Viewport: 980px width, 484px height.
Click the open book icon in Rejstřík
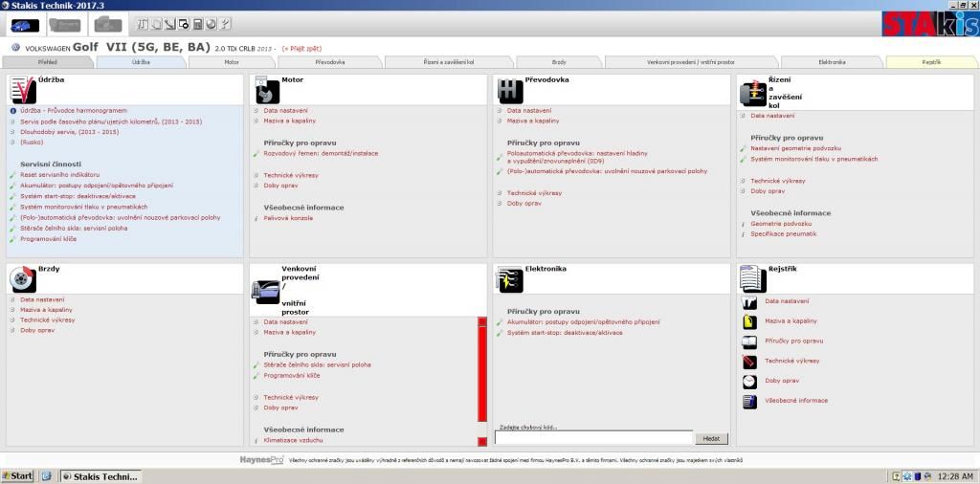coord(749,341)
